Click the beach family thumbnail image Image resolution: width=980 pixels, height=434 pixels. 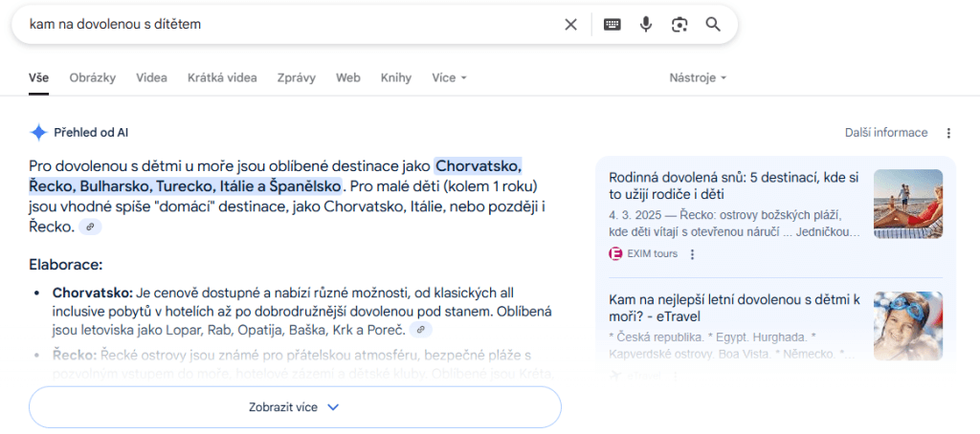coord(908,204)
